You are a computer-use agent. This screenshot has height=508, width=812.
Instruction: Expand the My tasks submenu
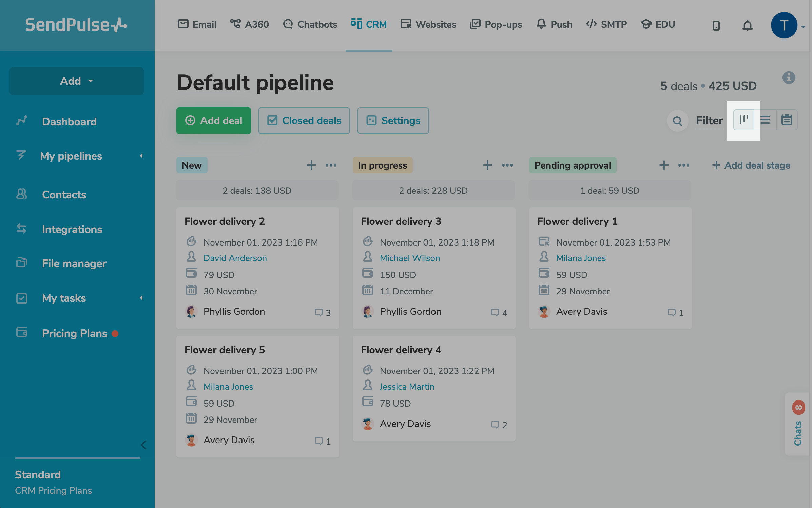tap(141, 298)
